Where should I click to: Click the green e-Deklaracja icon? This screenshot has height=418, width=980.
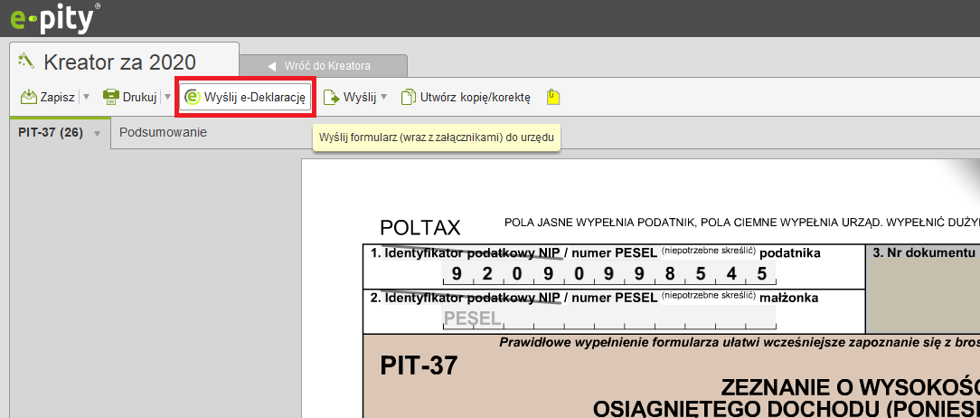[192, 97]
